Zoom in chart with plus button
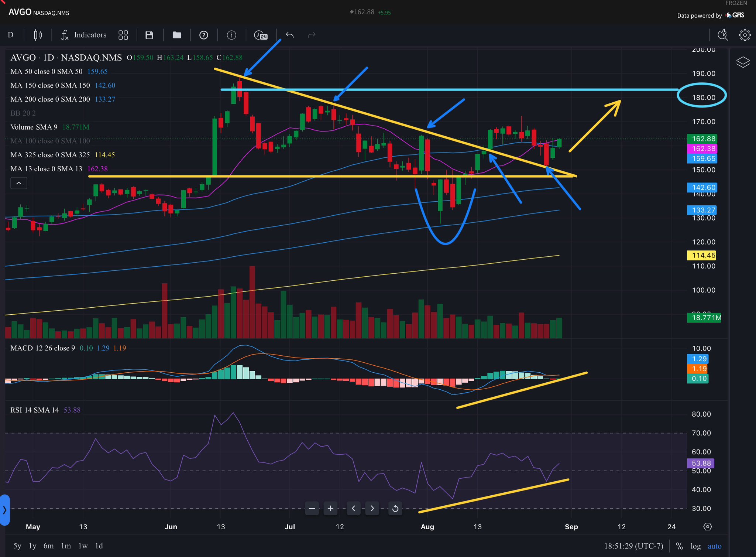 point(330,509)
